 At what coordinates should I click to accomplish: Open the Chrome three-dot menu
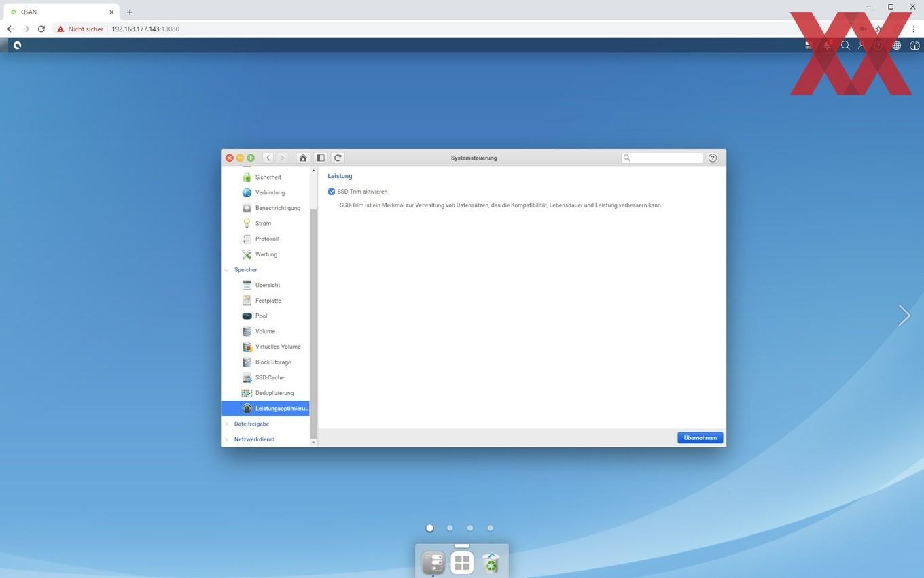click(915, 29)
